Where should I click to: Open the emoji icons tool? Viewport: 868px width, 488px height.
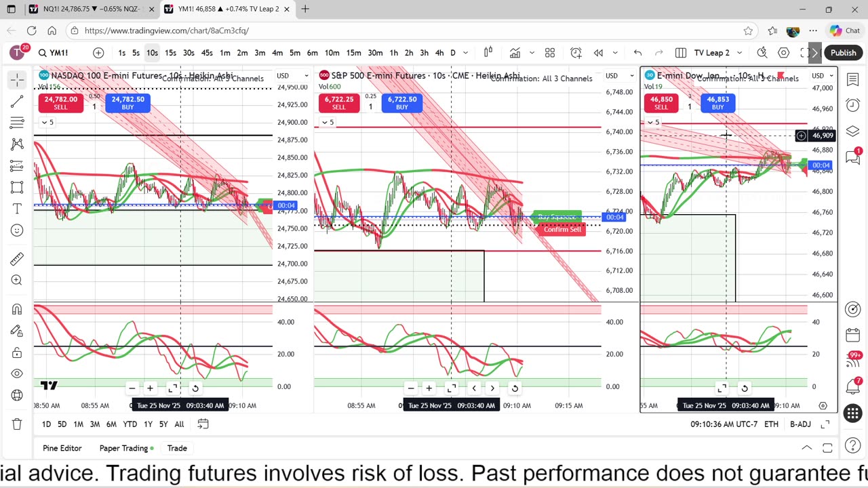(x=17, y=230)
